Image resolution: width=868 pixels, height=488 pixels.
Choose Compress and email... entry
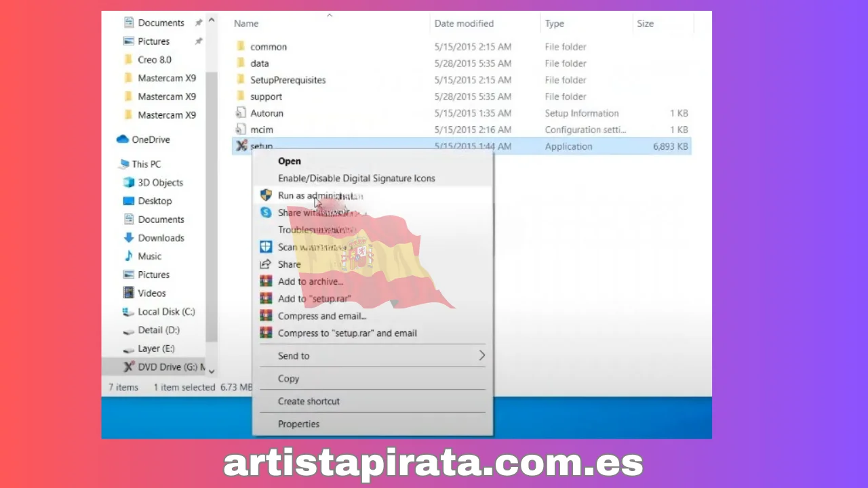(322, 316)
